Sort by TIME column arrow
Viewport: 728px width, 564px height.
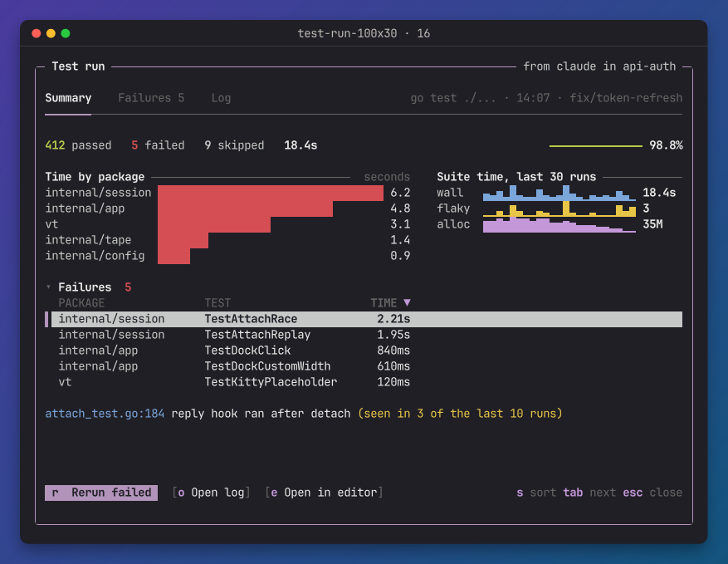[408, 303]
